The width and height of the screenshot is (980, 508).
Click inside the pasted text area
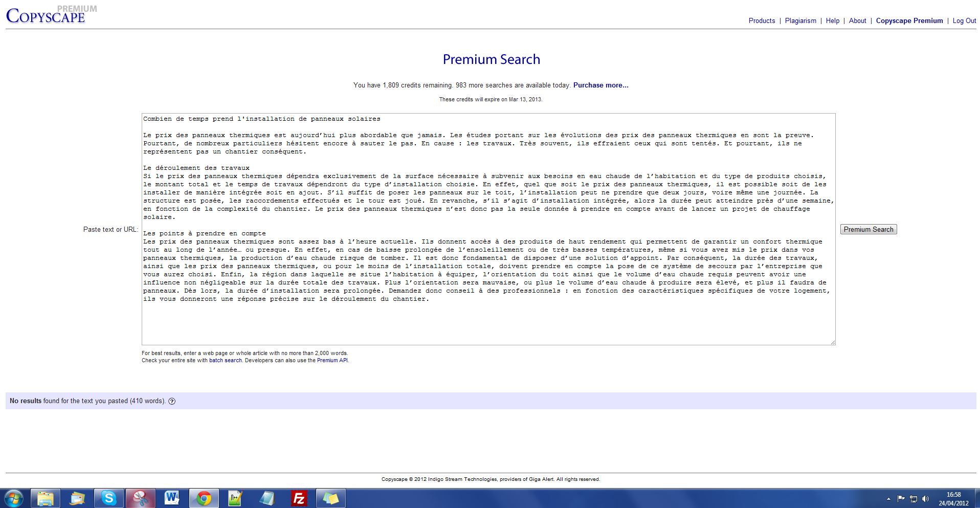click(488, 322)
